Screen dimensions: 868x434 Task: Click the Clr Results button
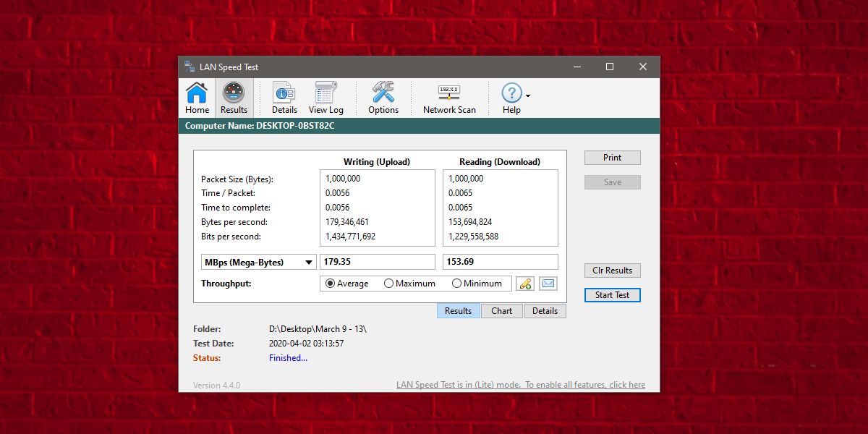click(612, 271)
